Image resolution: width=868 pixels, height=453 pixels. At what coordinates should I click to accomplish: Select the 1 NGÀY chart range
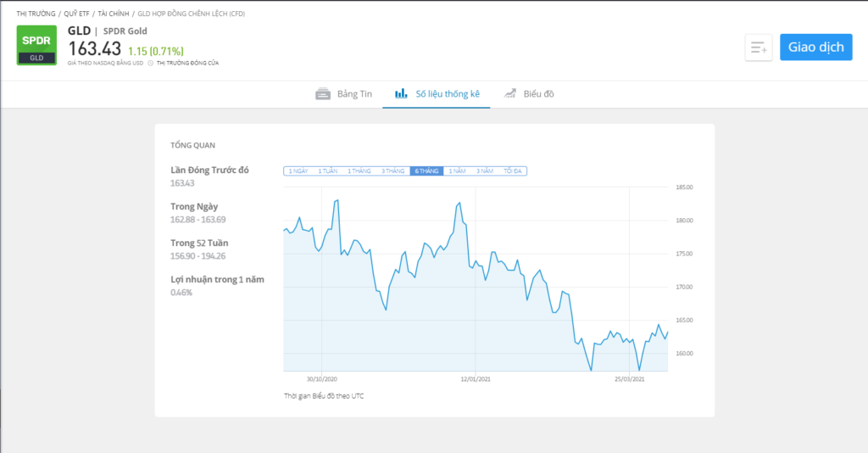[298, 171]
